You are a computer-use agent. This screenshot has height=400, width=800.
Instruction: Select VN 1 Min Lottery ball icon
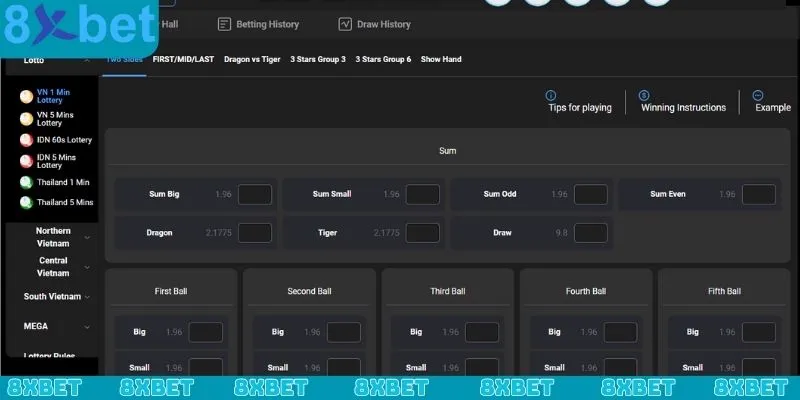click(x=27, y=97)
